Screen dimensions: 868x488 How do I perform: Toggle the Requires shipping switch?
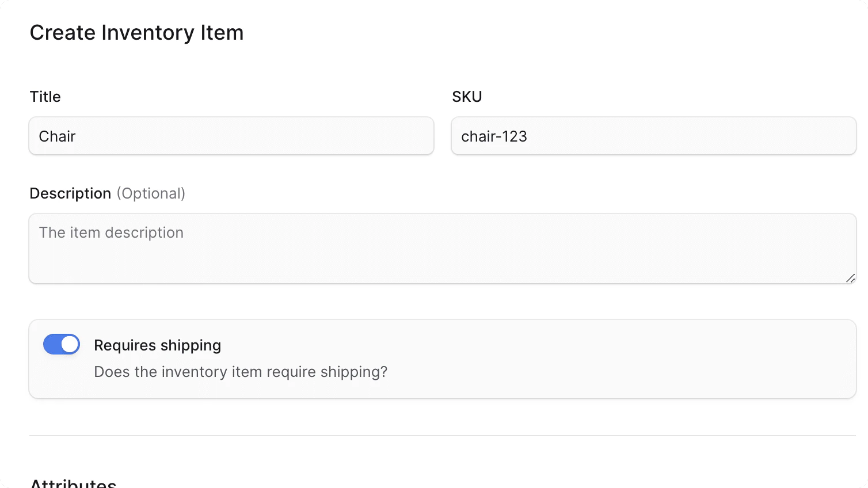click(62, 344)
